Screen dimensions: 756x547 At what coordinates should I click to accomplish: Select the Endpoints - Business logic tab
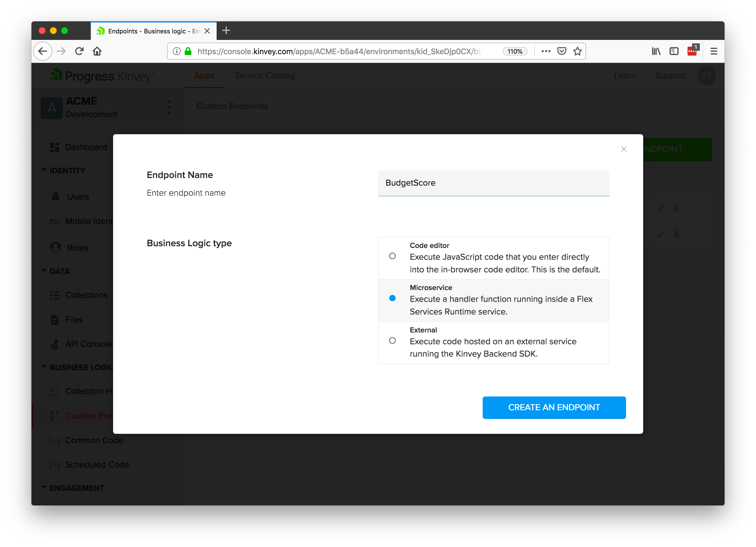tap(153, 31)
